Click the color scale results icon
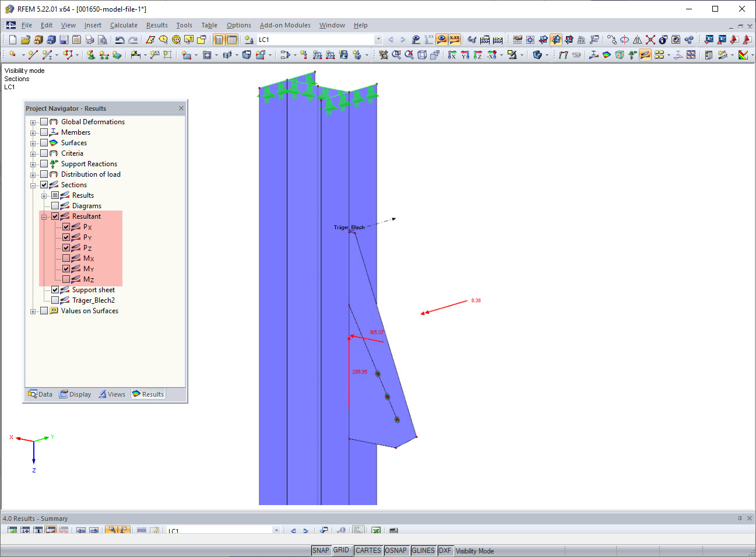This screenshot has height=557, width=756. [x=743, y=55]
